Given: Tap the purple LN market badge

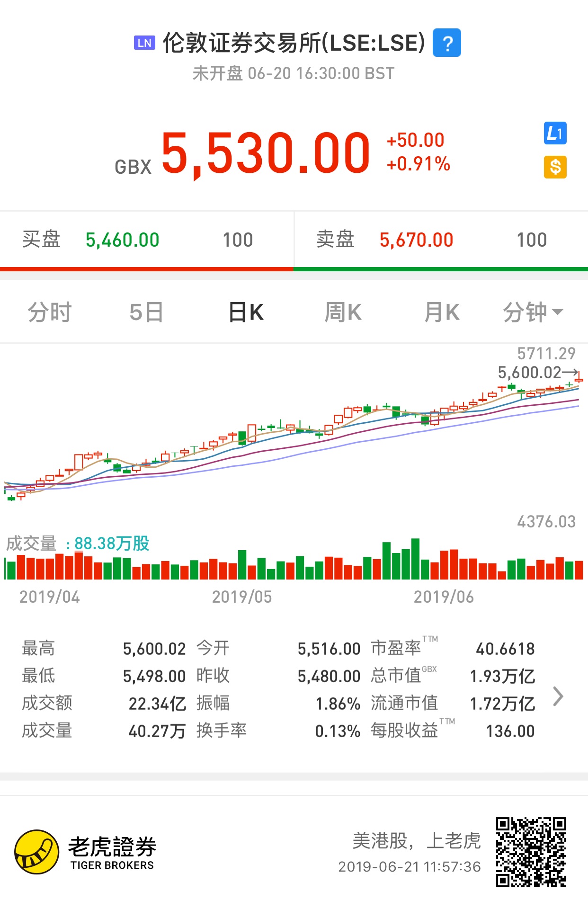Looking at the screenshot, I should pos(144,43).
